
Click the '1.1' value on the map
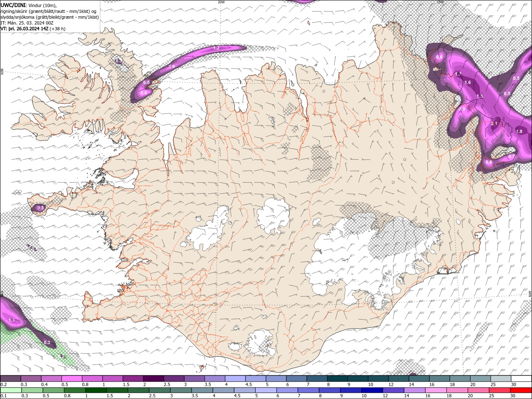tap(12, 320)
